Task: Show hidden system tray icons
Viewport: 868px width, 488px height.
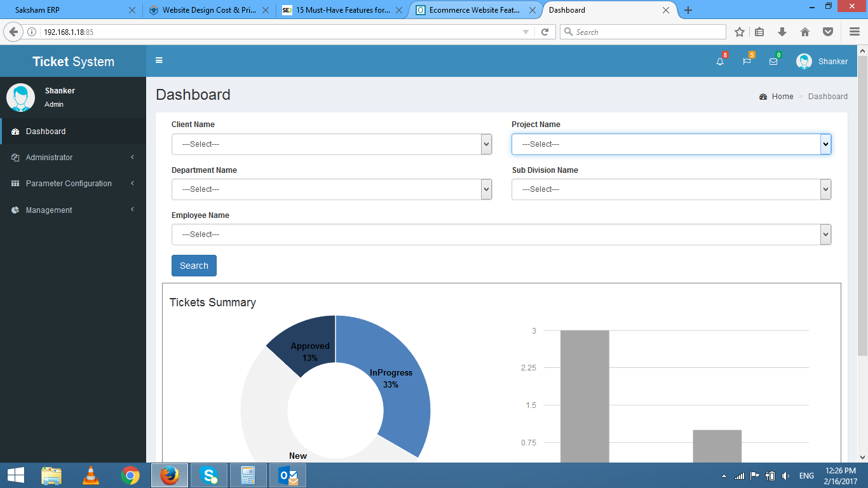Action: [724, 476]
